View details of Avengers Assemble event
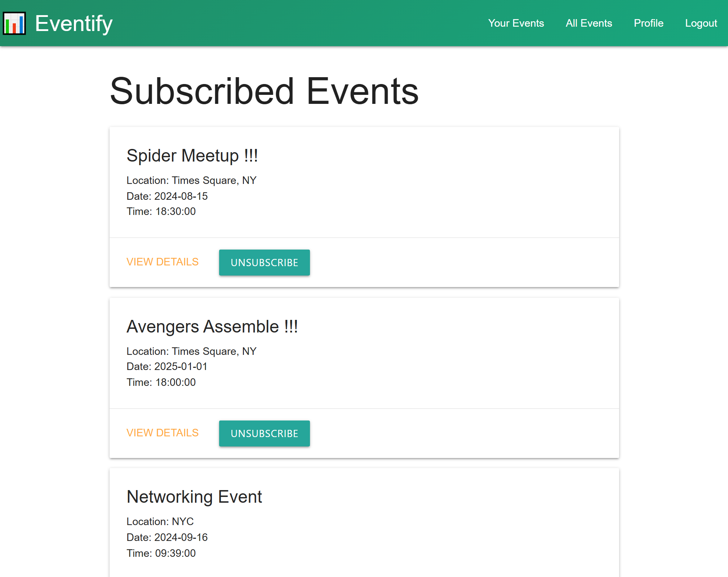 pos(163,433)
